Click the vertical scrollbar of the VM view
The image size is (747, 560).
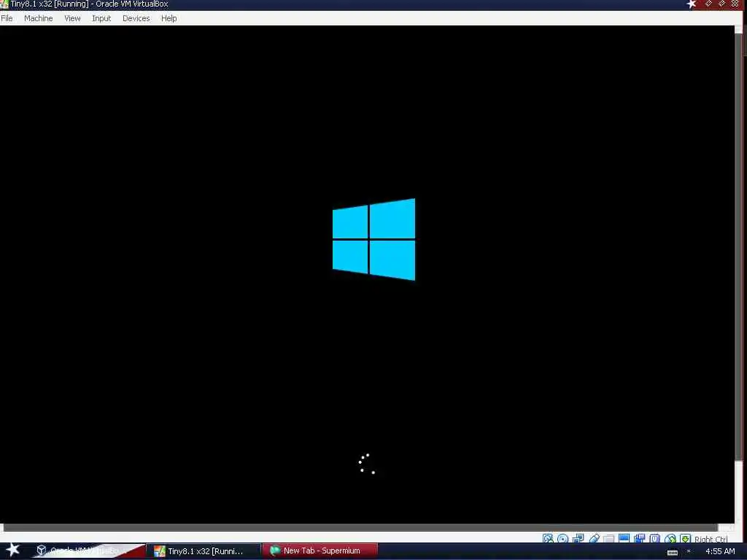pyautogui.click(x=738, y=248)
